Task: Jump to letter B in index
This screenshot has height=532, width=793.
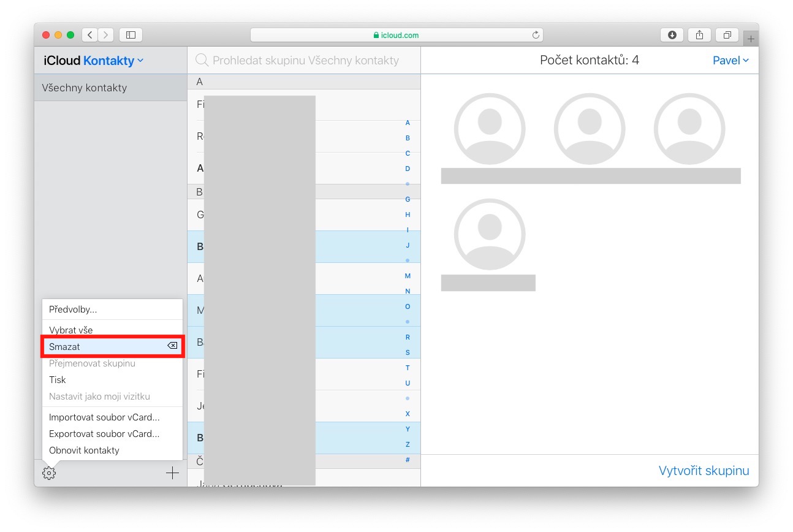Action: pyautogui.click(x=408, y=138)
